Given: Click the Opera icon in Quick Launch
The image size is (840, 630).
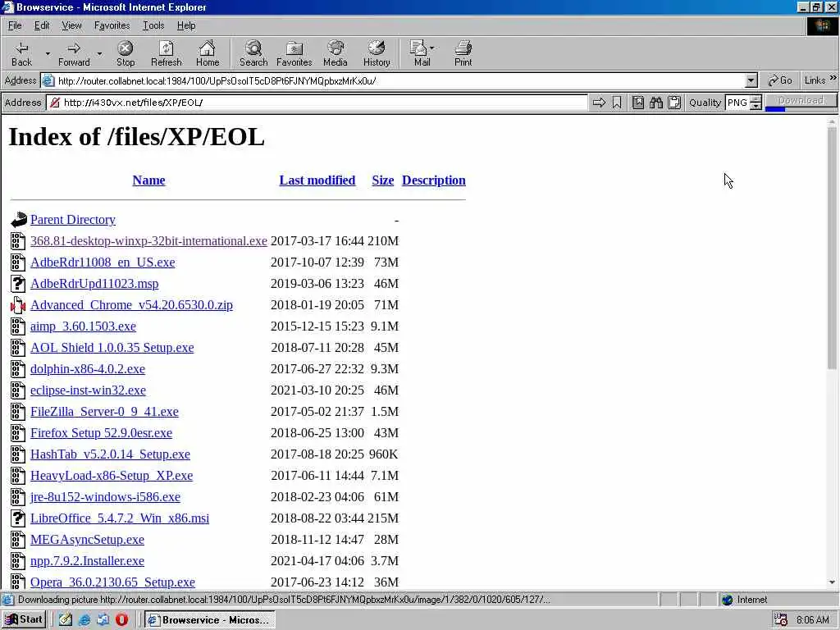Looking at the screenshot, I should coord(121,620).
